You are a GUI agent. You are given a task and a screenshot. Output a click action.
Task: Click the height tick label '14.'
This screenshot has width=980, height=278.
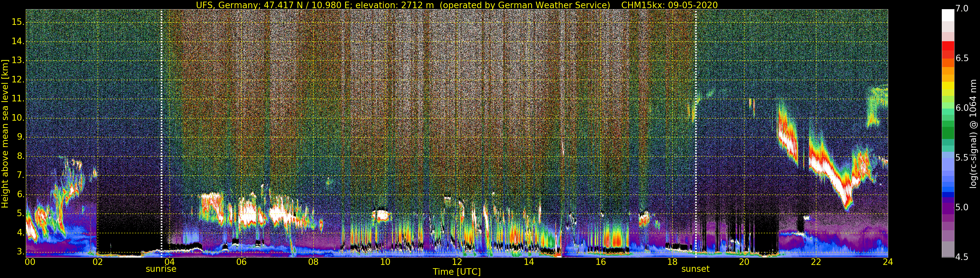18,41
